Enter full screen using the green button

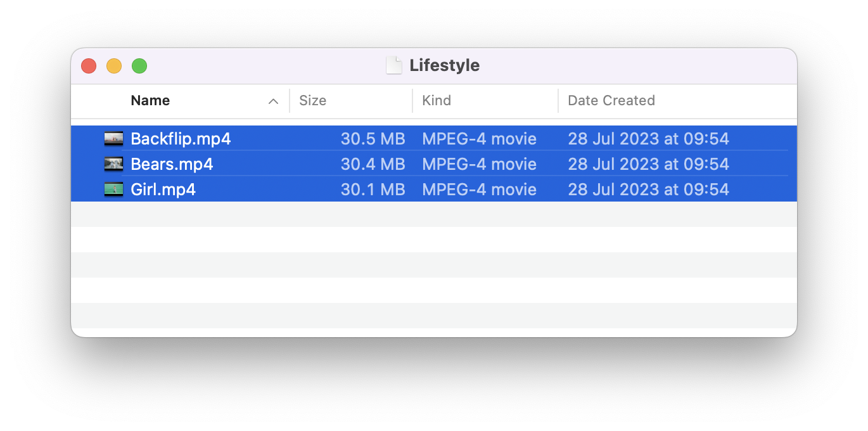click(x=139, y=66)
